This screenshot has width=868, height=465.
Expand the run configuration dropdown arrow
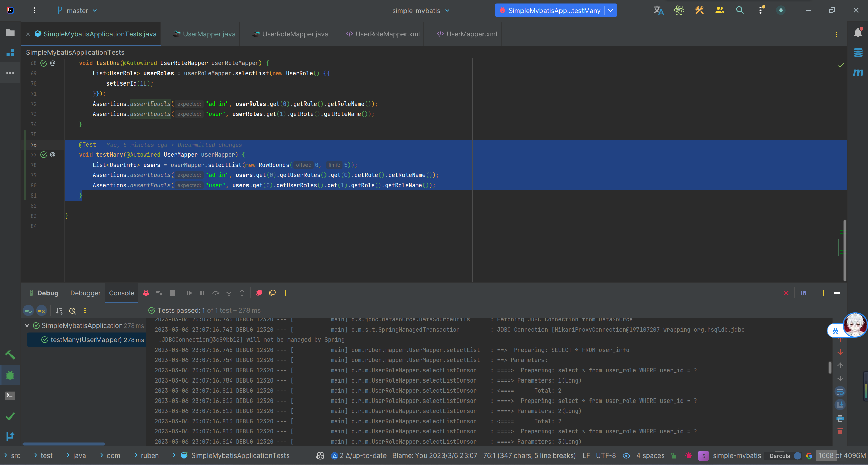pyautogui.click(x=611, y=11)
